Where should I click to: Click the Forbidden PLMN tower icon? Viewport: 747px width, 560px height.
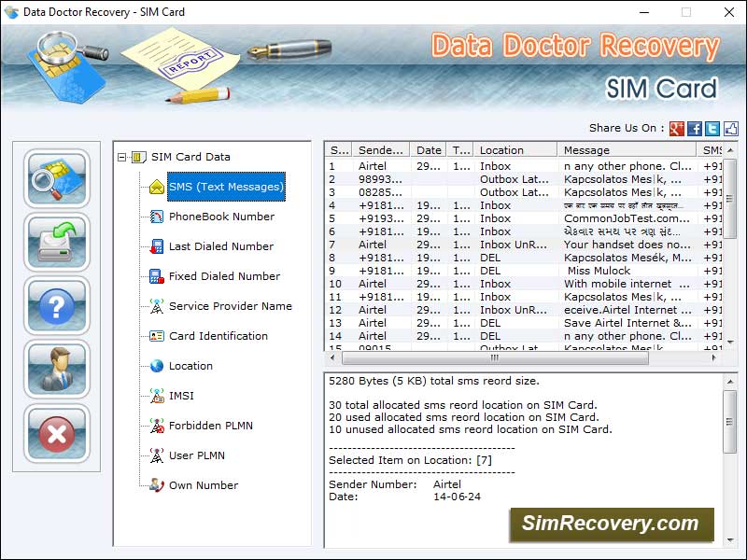(x=156, y=426)
